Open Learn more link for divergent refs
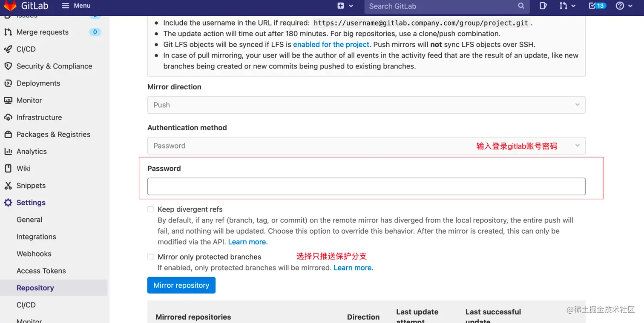Image resolution: width=644 pixels, height=323 pixels. [x=248, y=242]
